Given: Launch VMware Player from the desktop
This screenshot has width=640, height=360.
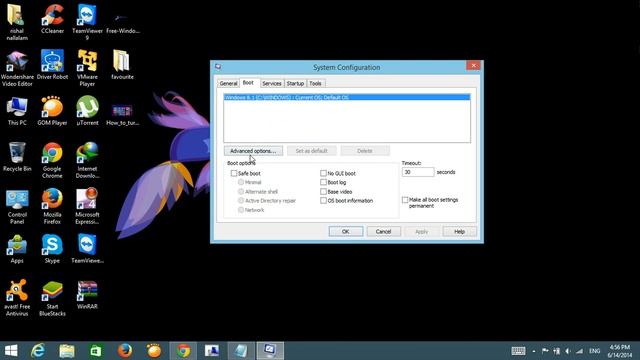Looking at the screenshot, I should coord(87,68).
